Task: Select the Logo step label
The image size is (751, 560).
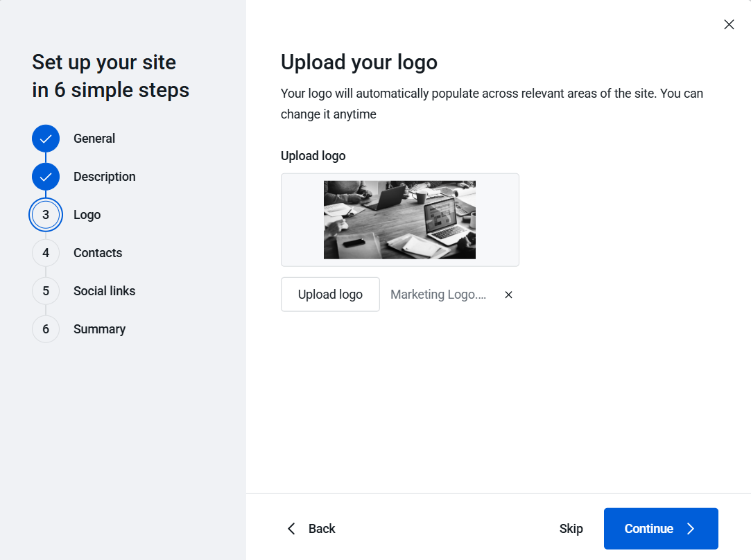Action: pos(87,215)
